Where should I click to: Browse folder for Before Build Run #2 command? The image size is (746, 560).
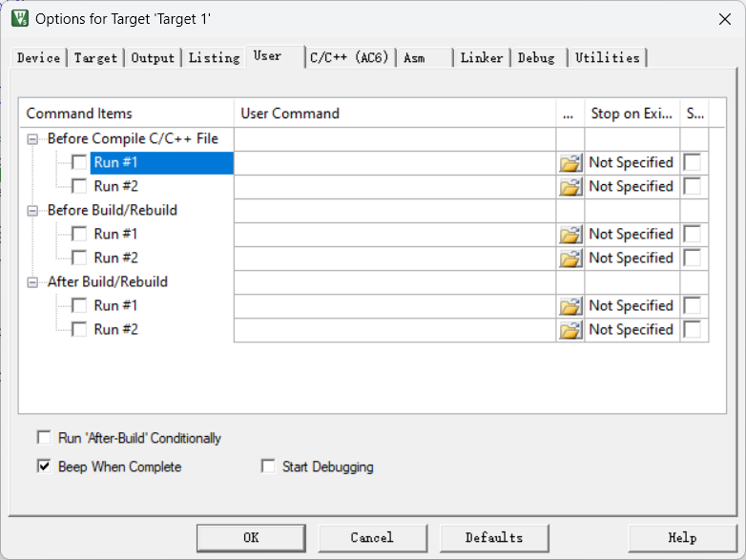tap(570, 259)
